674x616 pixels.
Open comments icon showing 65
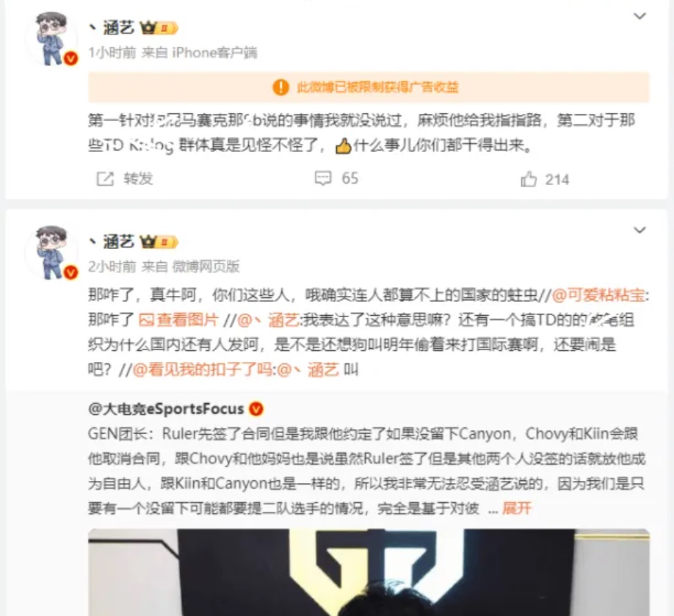pos(323,178)
